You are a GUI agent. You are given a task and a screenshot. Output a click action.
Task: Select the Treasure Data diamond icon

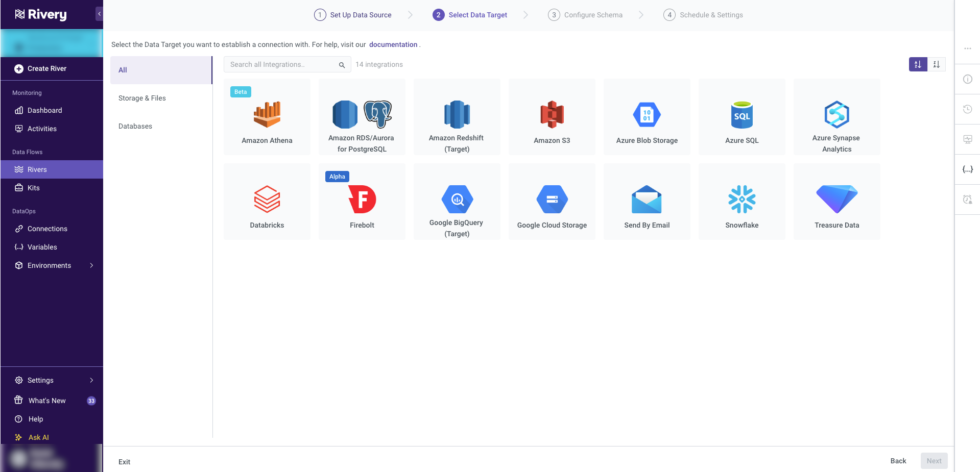(x=837, y=199)
